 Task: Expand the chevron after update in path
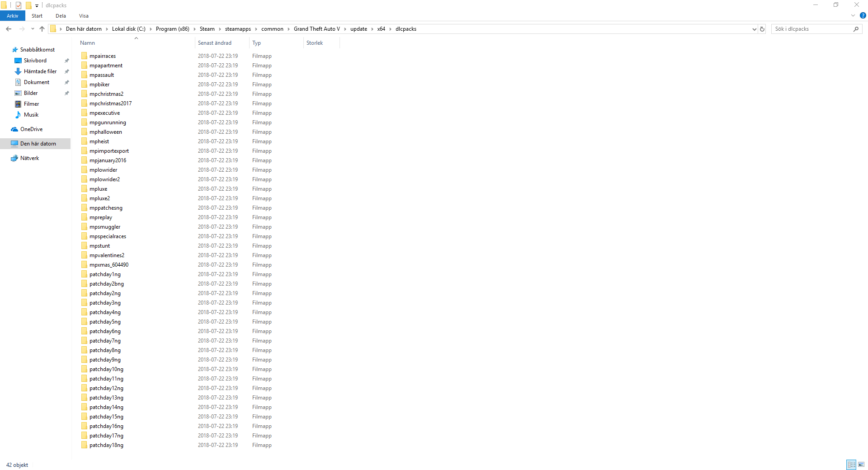[x=373, y=29]
